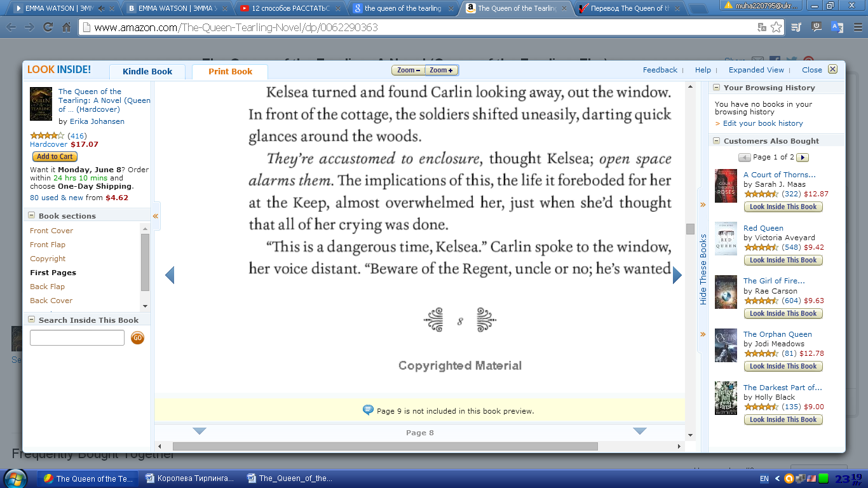Image resolution: width=868 pixels, height=488 pixels.
Task: Click orange Avast tray icon
Action: click(789, 478)
